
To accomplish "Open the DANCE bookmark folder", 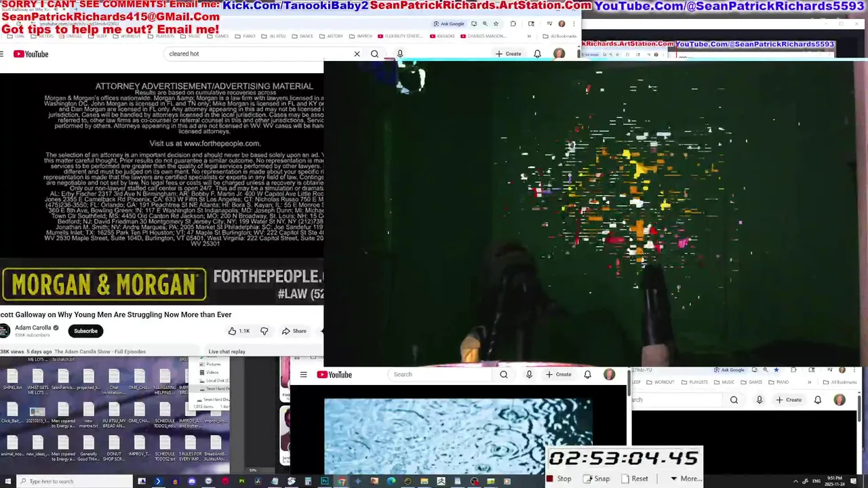I will click(302, 36).
